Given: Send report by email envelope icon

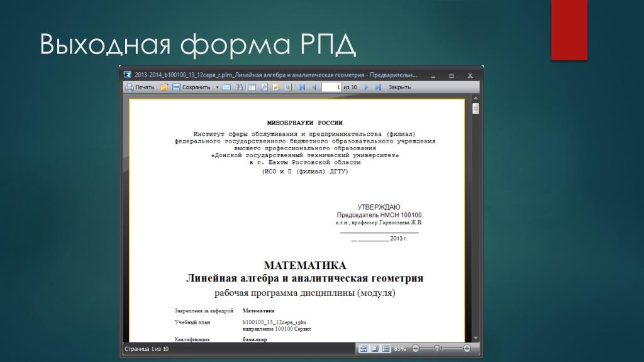Looking at the screenshot, I should (x=226, y=87).
